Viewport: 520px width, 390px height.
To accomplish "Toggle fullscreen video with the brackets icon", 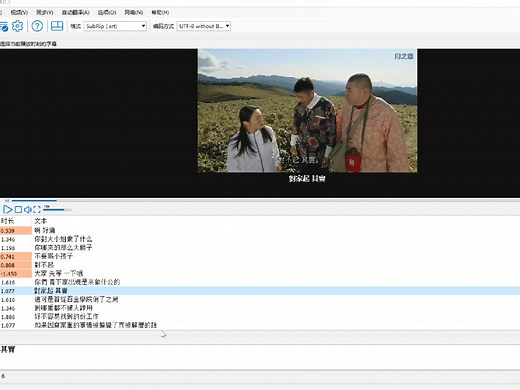I will click(x=37, y=209).
